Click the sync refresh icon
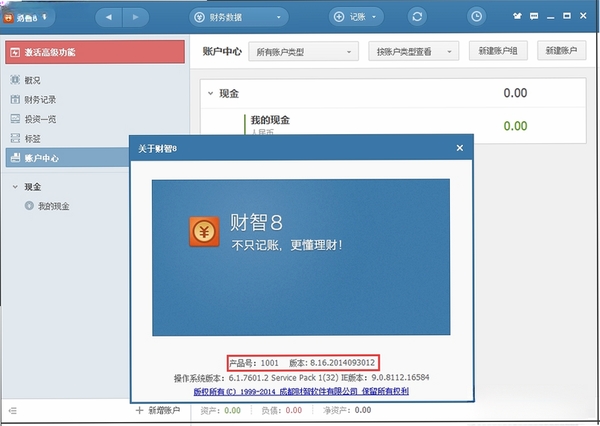This screenshot has height=426, width=600. (417, 17)
